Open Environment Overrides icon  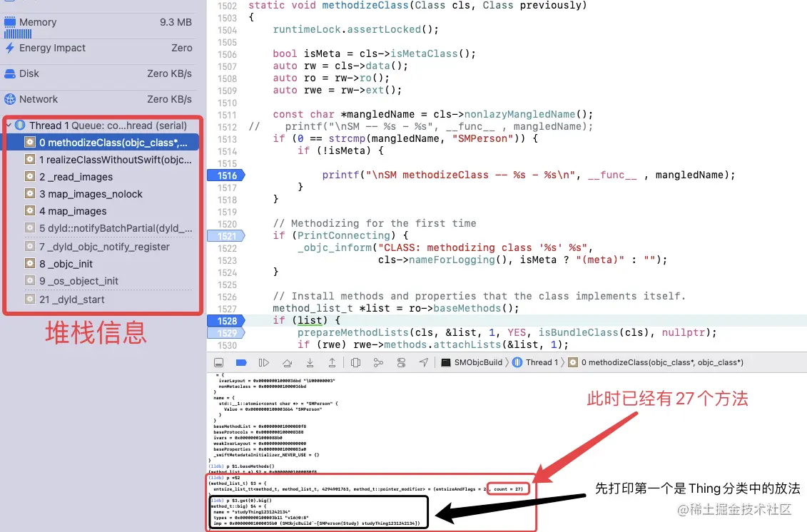pyautogui.click(x=401, y=363)
